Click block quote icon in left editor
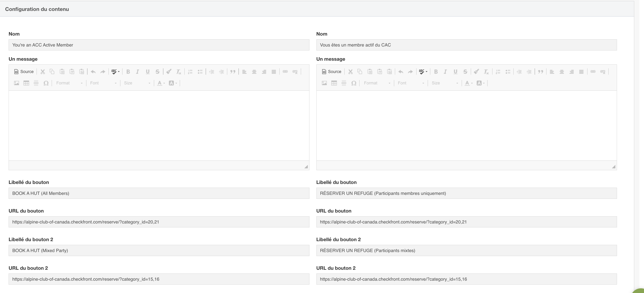Image resolution: width=644 pixels, height=293 pixels. click(233, 72)
